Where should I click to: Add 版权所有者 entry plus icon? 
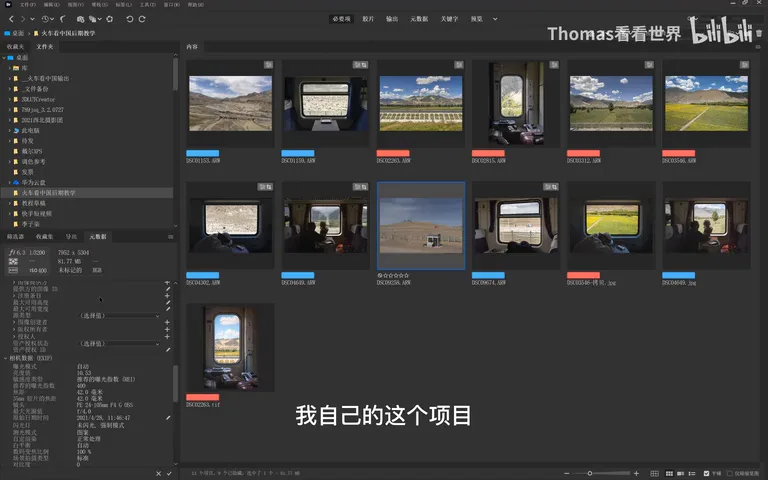tap(168, 329)
